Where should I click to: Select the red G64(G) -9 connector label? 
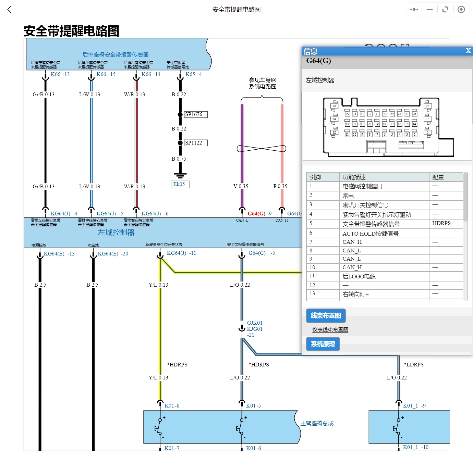click(x=259, y=214)
